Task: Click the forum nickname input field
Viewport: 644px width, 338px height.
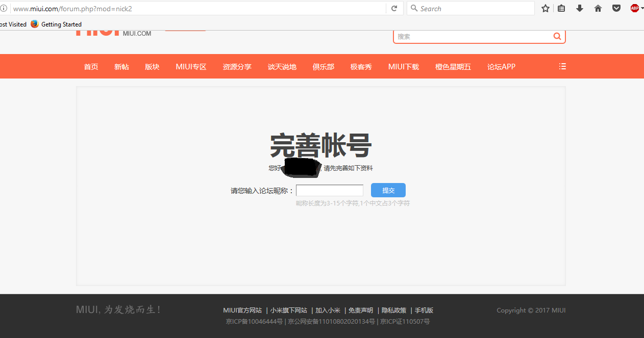Action: point(330,191)
